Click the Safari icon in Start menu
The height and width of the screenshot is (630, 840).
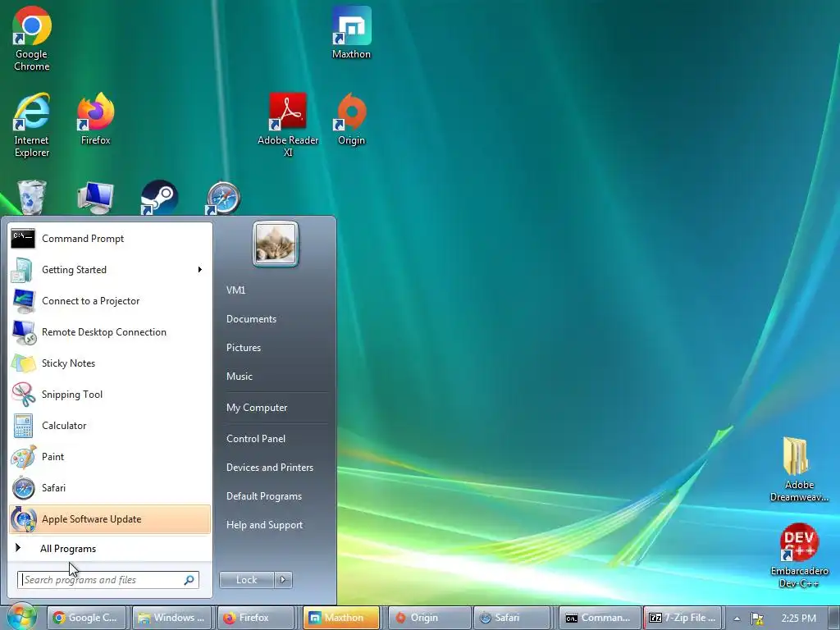click(23, 487)
